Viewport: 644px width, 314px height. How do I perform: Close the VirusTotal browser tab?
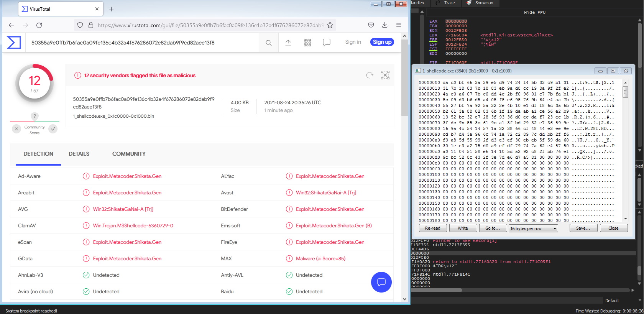(97, 9)
